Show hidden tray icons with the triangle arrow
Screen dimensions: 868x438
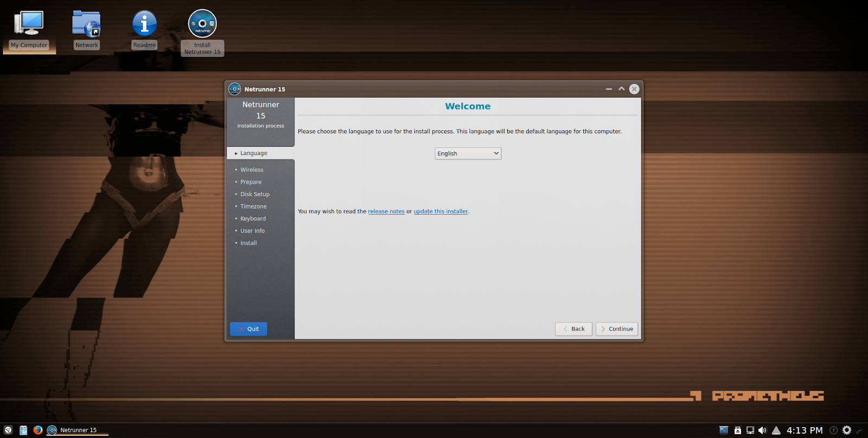tap(776, 430)
